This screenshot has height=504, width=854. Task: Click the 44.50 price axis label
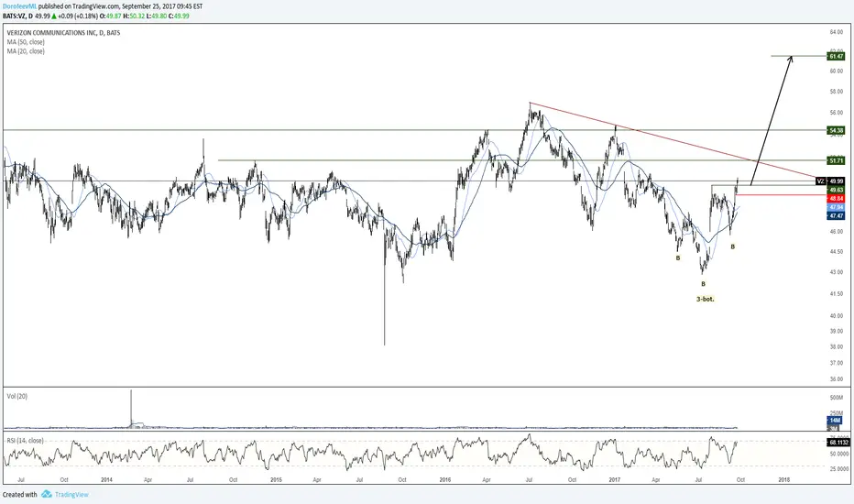pyautogui.click(x=836, y=252)
